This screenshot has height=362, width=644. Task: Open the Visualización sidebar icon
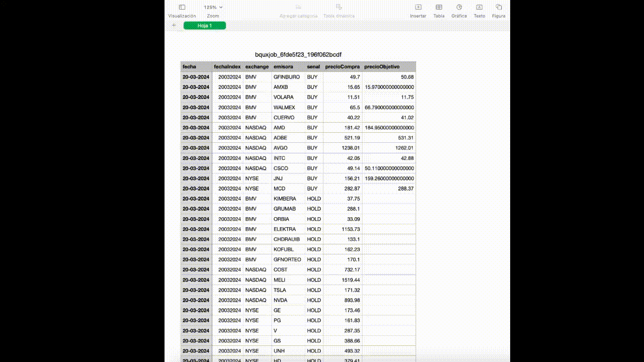click(182, 7)
